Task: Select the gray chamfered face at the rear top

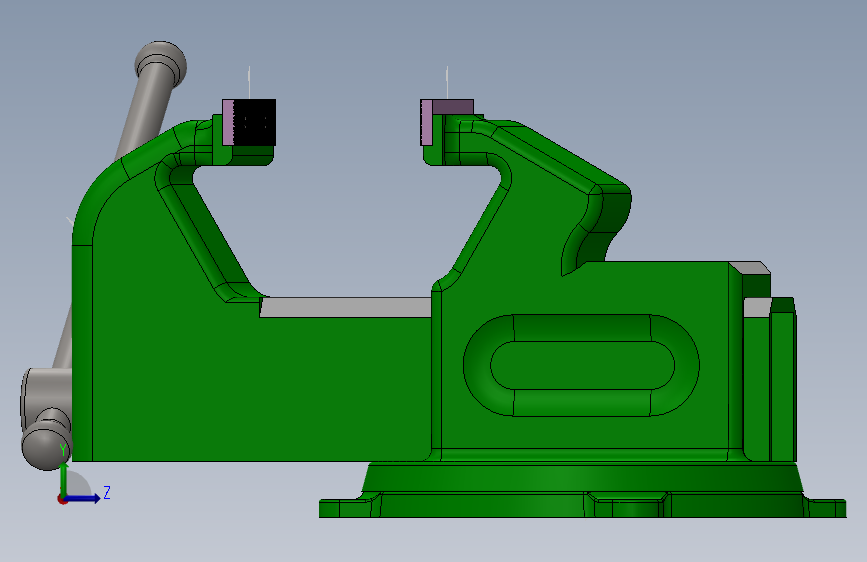Action: pyautogui.click(x=750, y=268)
